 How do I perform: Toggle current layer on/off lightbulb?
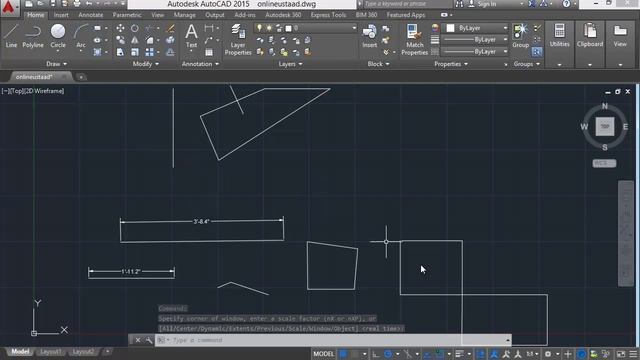(259, 28)
